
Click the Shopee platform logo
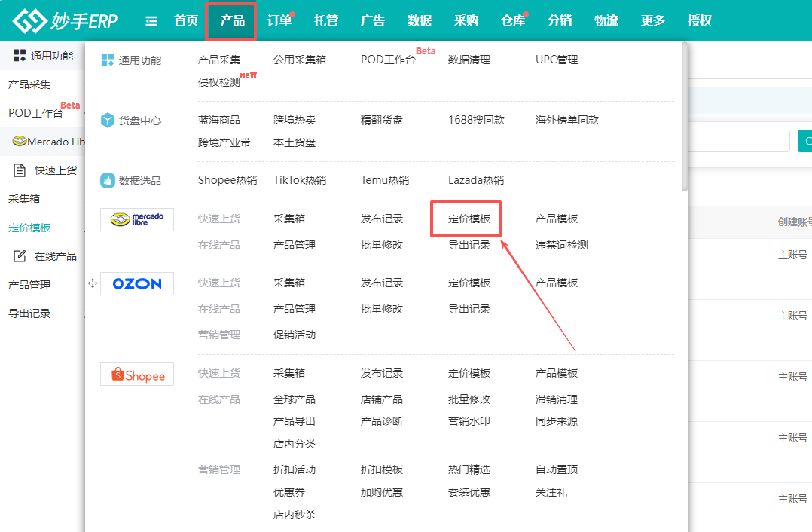(137, 375)
